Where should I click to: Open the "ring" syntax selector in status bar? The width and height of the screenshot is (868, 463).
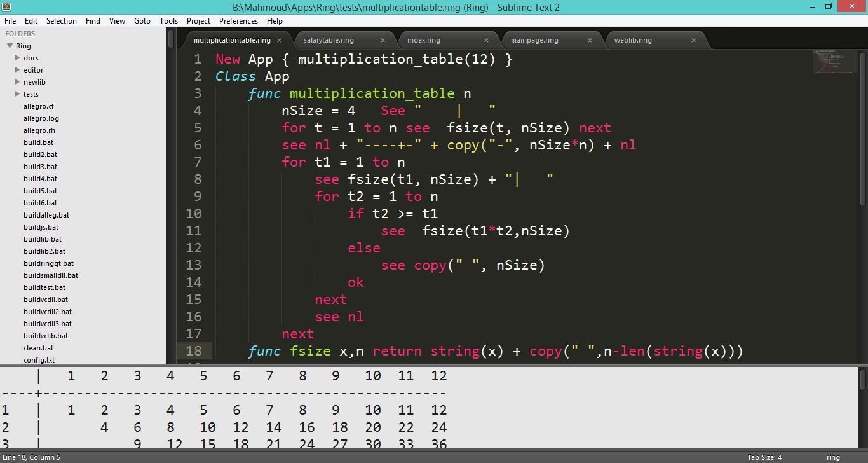pyautogui.click(x=833, y=457)
